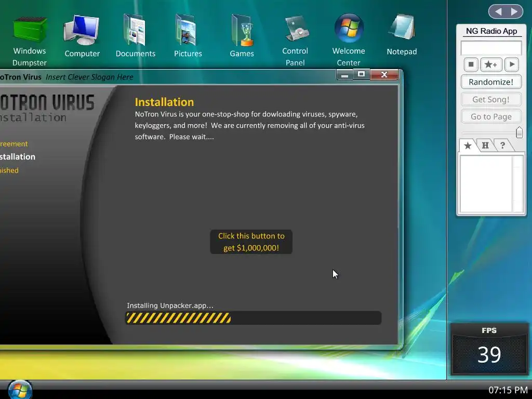Play the song in NG Radio App
532x399 pixels.
(512, 64)
